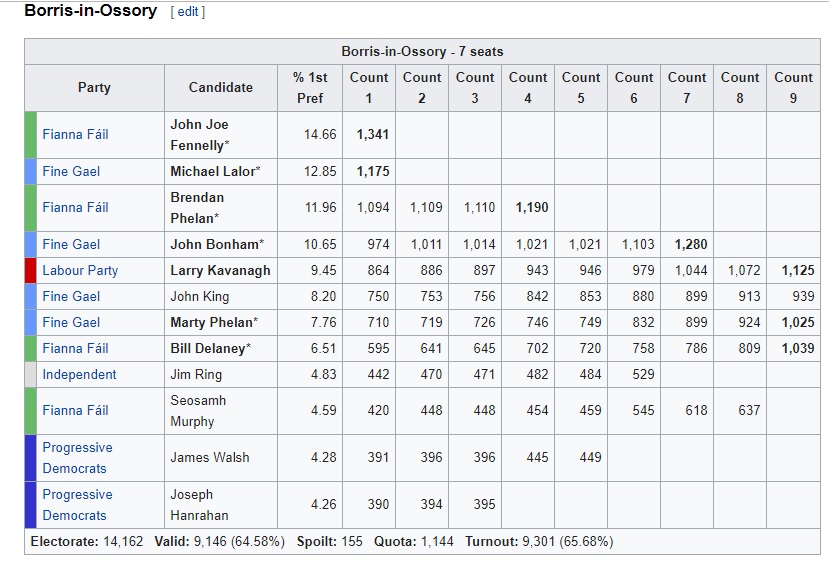Click candidate name Seosamh Murphy
This screenshot has height=565, width=829.
point(198,411)
